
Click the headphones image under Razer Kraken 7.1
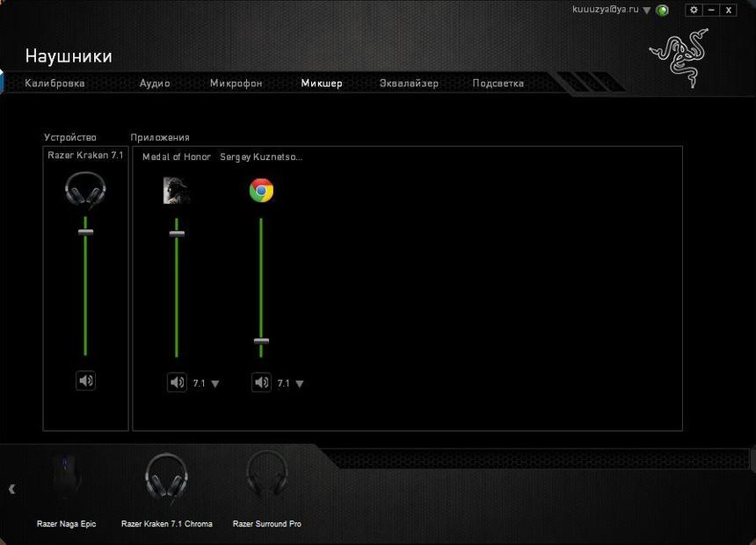click(x=85, y=189)
